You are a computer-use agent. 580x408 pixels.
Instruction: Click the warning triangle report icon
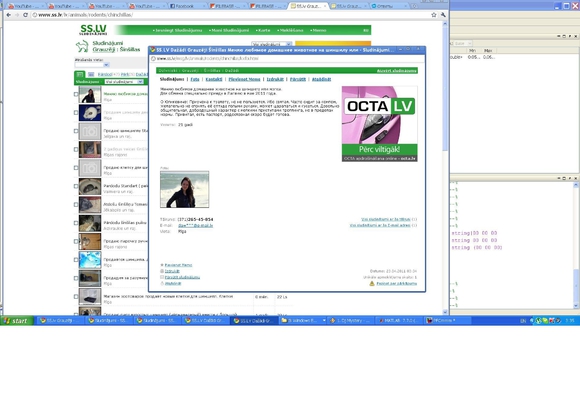coord(372,283)
